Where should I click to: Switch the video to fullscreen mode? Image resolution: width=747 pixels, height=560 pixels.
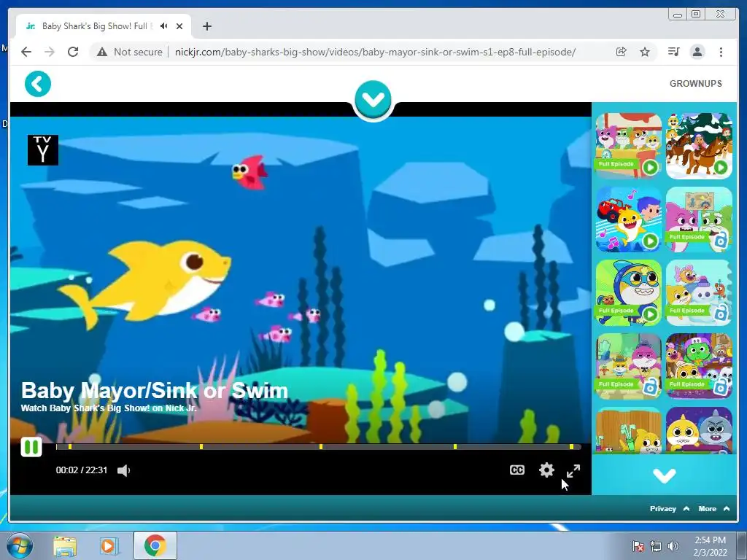click(573, 471)
